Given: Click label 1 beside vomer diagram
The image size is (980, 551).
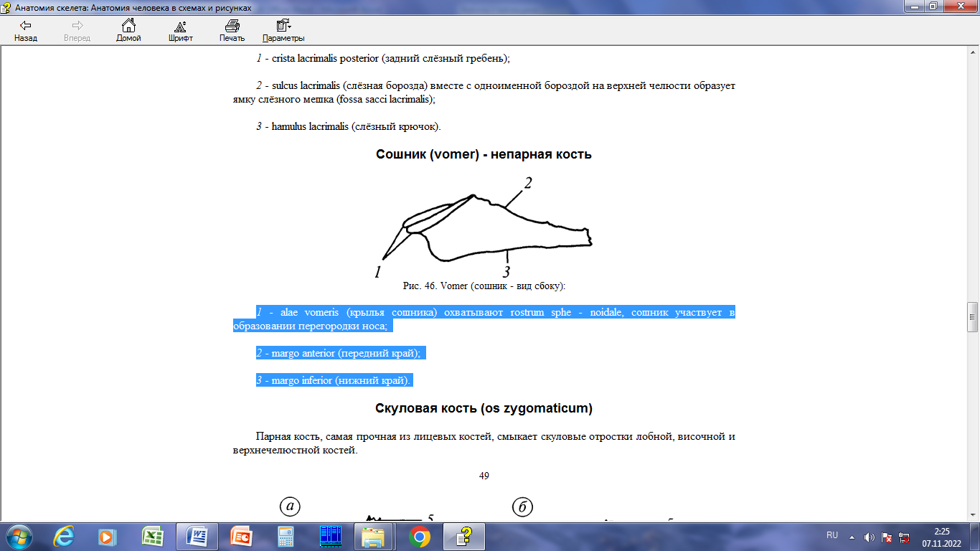Looking at the screenshot, I should coord(377,272).
